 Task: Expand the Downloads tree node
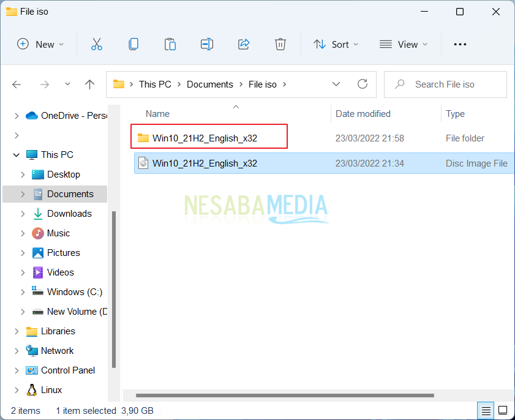(23, 214)
